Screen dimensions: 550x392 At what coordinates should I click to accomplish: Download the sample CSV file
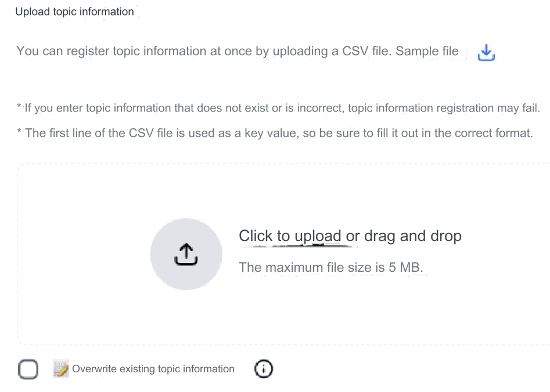point(486,53)
